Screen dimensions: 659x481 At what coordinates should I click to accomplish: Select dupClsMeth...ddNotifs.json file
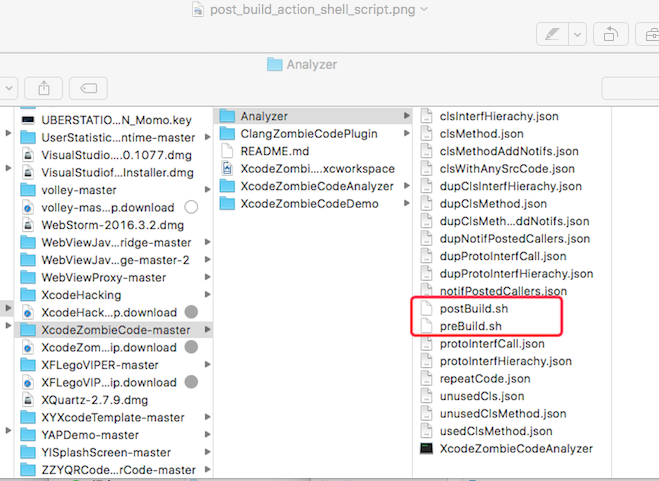(514, 221)
